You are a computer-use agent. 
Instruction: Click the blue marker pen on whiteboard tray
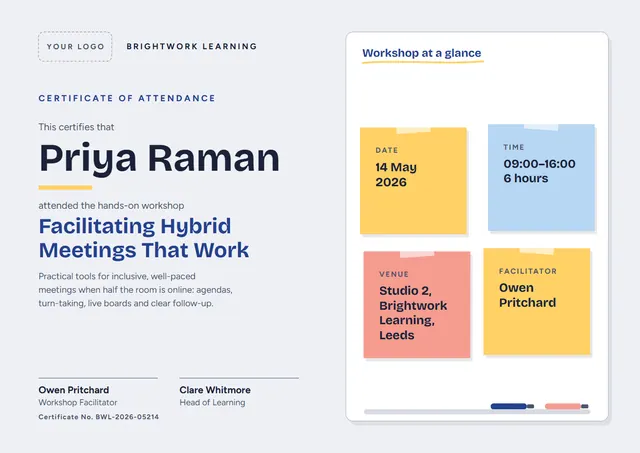coord(512,406)
